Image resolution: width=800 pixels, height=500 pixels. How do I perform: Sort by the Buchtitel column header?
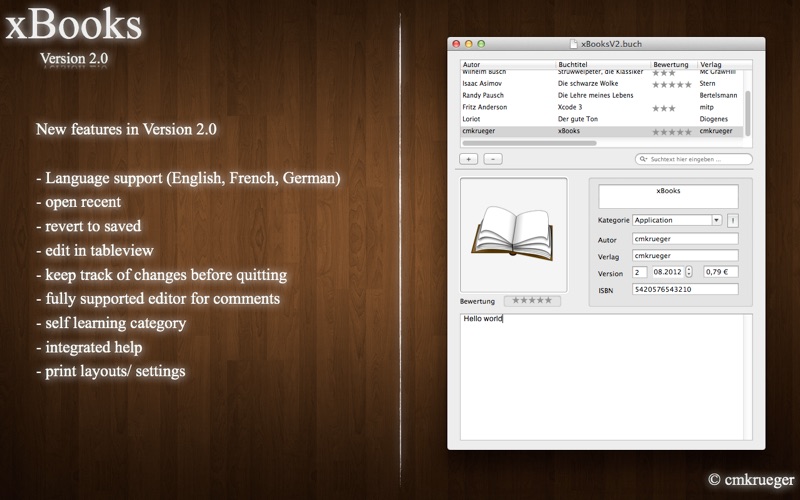[x=603, y=65]
